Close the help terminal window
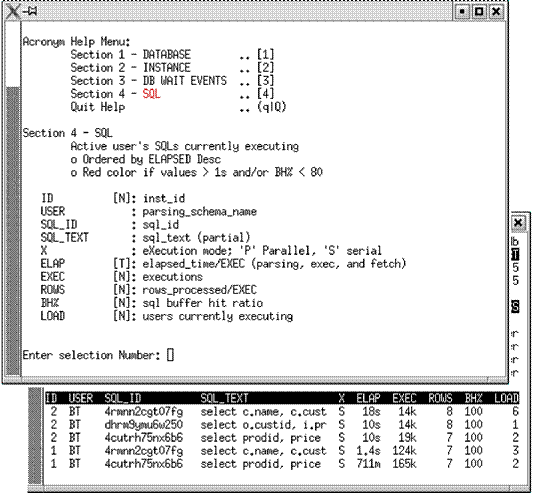Screen dimensions: 533x493 click(496, 12)
